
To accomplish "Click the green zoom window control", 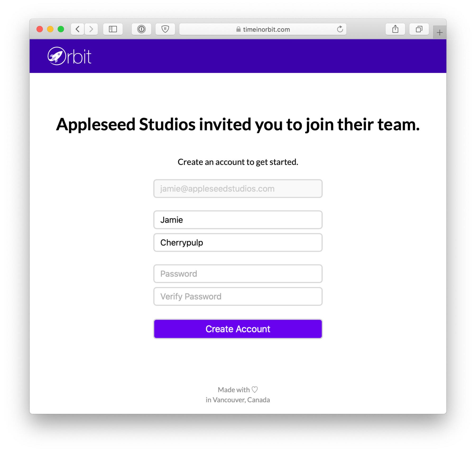I will tap(61, 29).
